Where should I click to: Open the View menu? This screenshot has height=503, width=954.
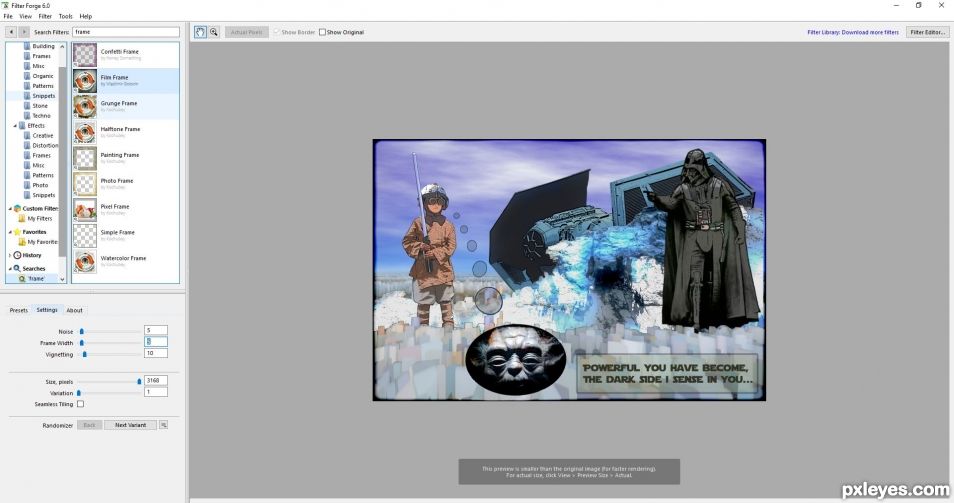26,16
